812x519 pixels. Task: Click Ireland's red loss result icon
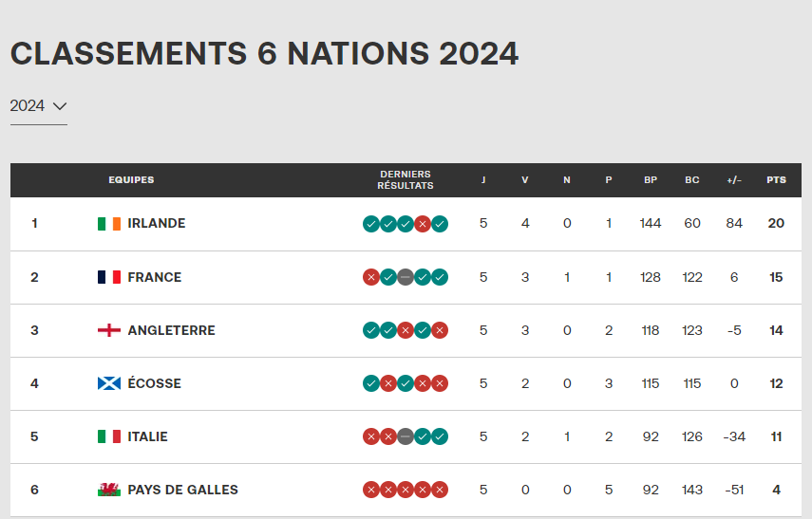pyautogui.click(x=423, y=224)
